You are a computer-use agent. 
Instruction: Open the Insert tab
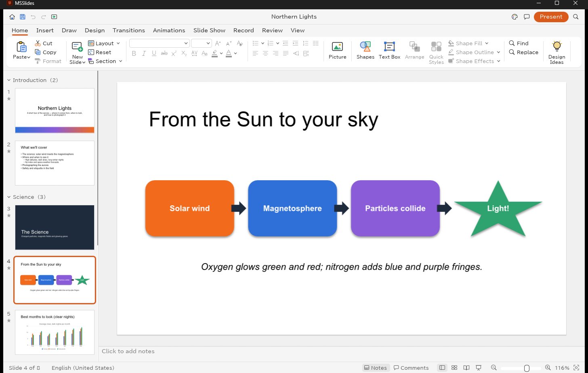click(45, 30)
